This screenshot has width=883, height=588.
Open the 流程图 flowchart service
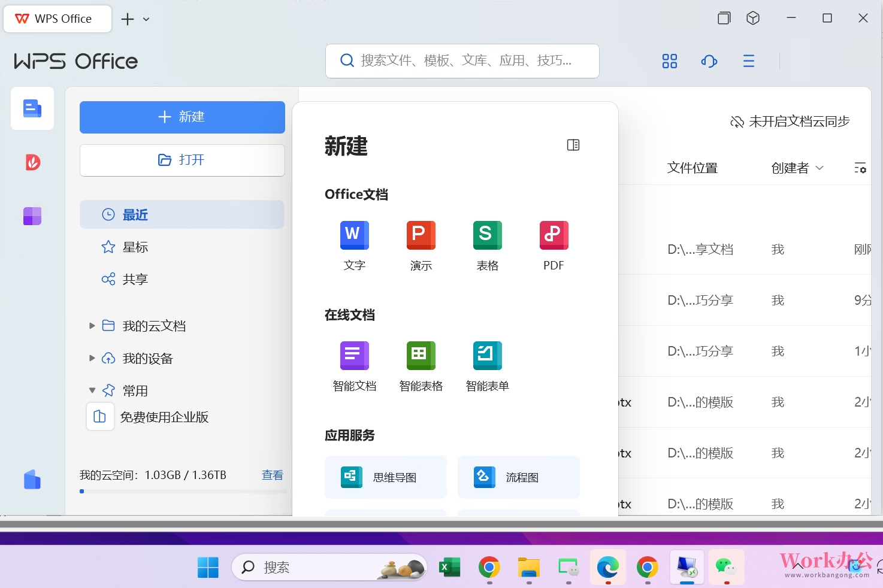point(519,477)
